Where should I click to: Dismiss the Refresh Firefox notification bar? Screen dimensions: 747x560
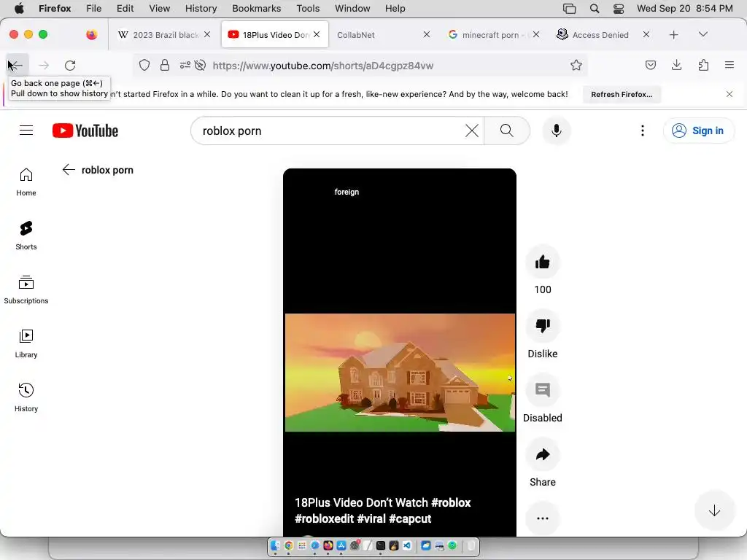[x=729, y=94]
